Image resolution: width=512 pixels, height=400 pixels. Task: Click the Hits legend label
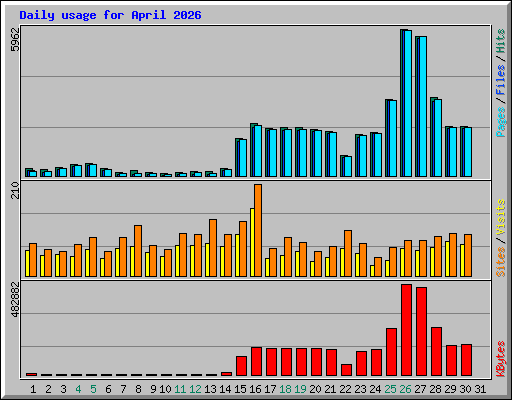click(x=500, y=41)
